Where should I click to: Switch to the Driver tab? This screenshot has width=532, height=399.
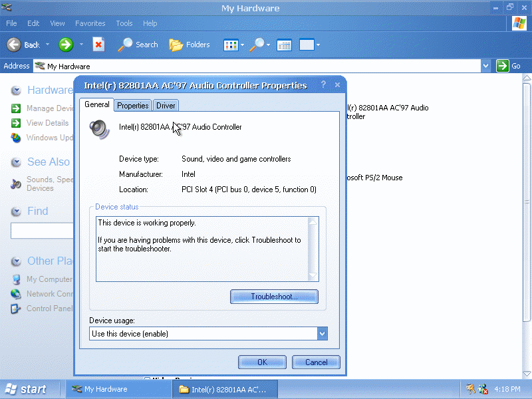click(166, 106)
